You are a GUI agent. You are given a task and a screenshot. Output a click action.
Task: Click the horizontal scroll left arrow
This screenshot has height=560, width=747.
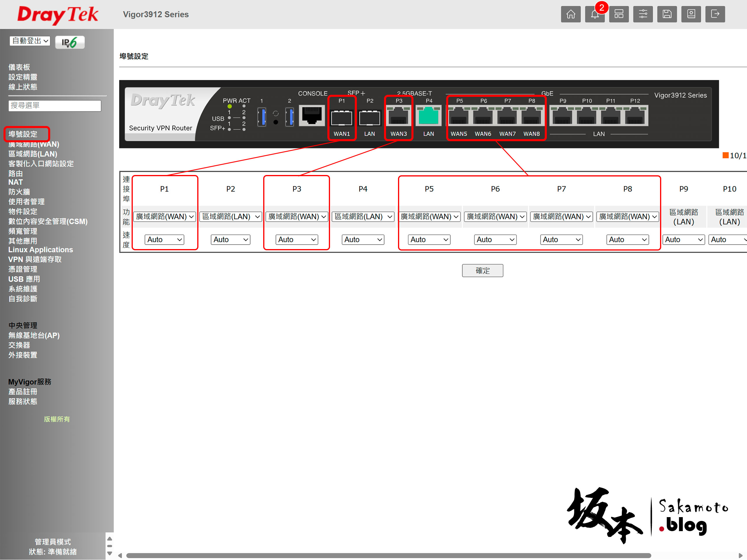pos(120,555)
